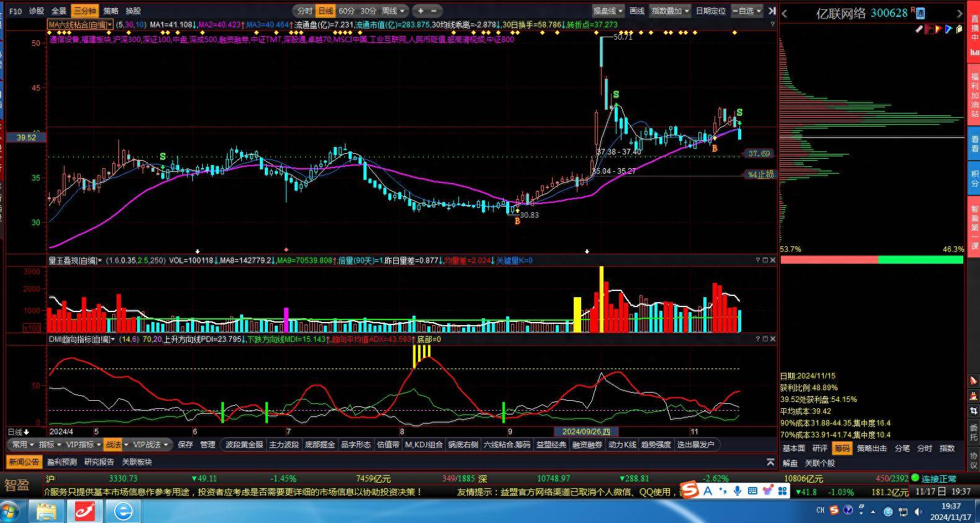980x523 pixels.
Task: Apply the 六线粘合.筹码 indicator
Action: click(x=507, y=444)
